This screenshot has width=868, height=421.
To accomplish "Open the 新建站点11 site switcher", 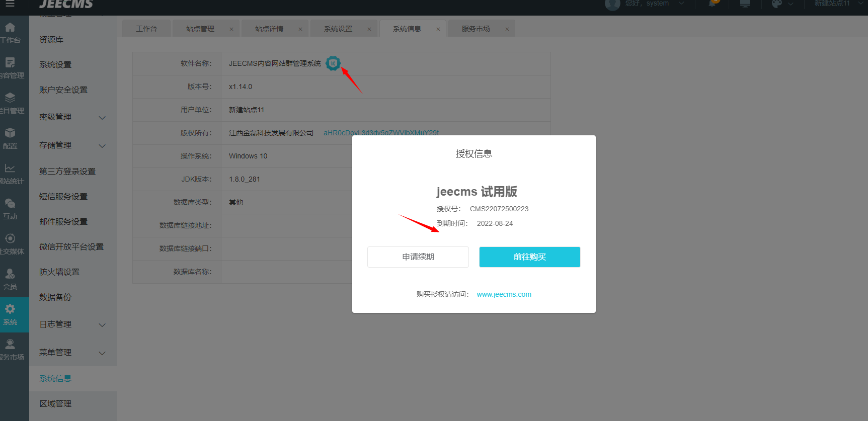I will tap(839, 3).
